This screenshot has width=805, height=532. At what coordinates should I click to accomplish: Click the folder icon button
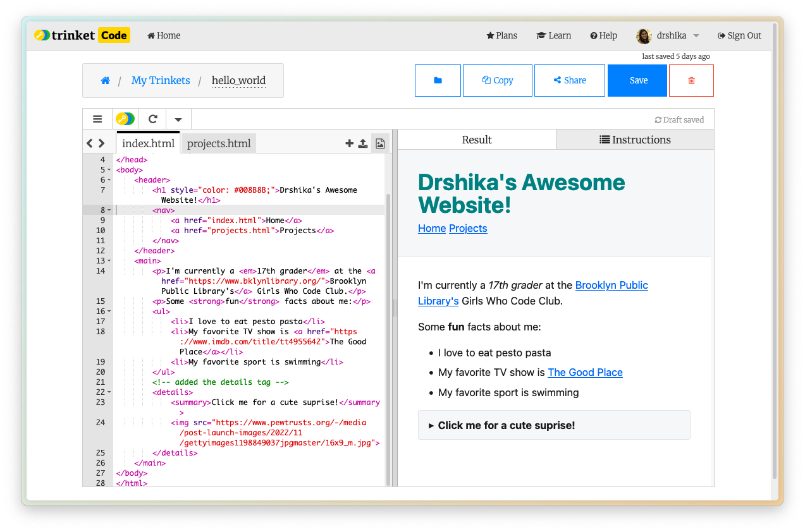click(x=438, y=80)
